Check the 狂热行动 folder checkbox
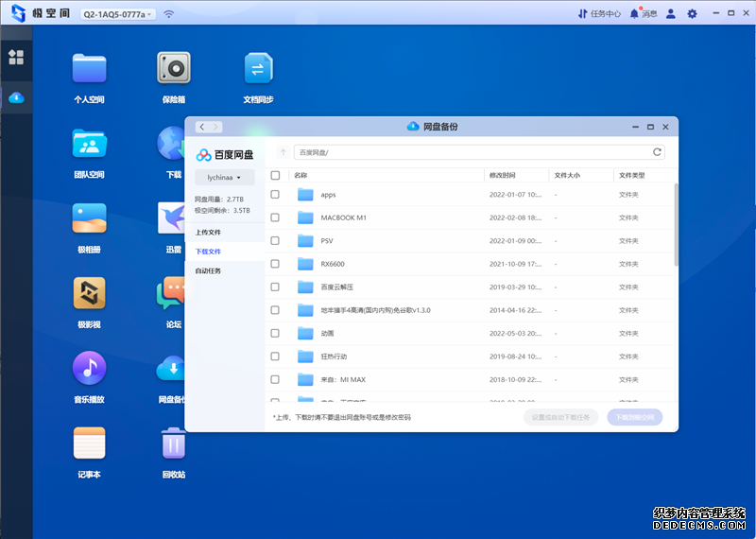Screen dimensions: 756x539 [x=275, y=356]
